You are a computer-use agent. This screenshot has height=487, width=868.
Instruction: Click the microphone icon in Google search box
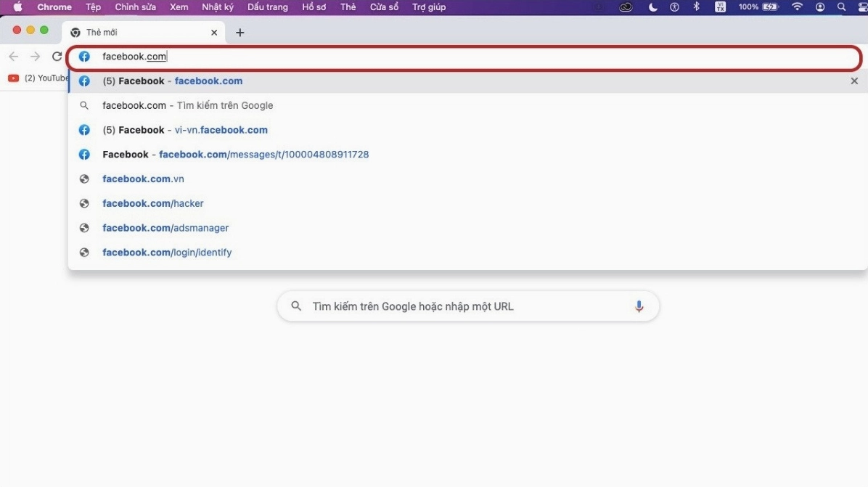point(639,306)
